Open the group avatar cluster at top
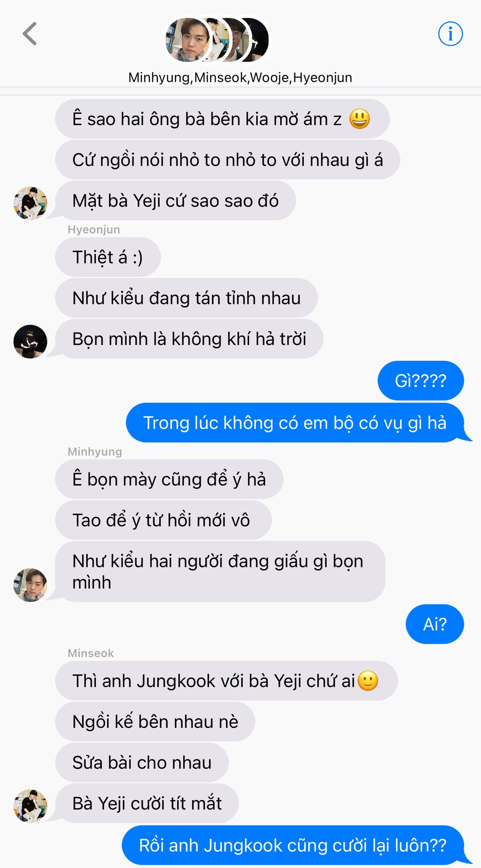The height and width of the screenshot is (868, 481). [x=217, y=40]
